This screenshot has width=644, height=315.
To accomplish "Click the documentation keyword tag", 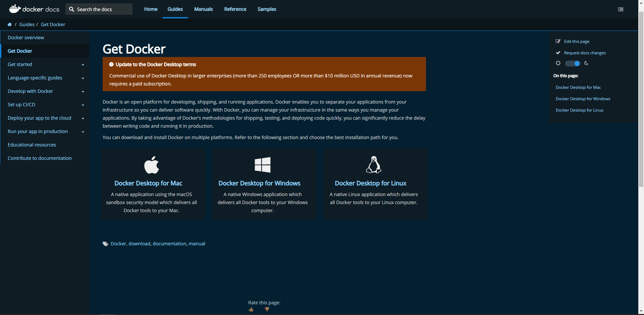I will pyautogui.click(x=169, y=244).
